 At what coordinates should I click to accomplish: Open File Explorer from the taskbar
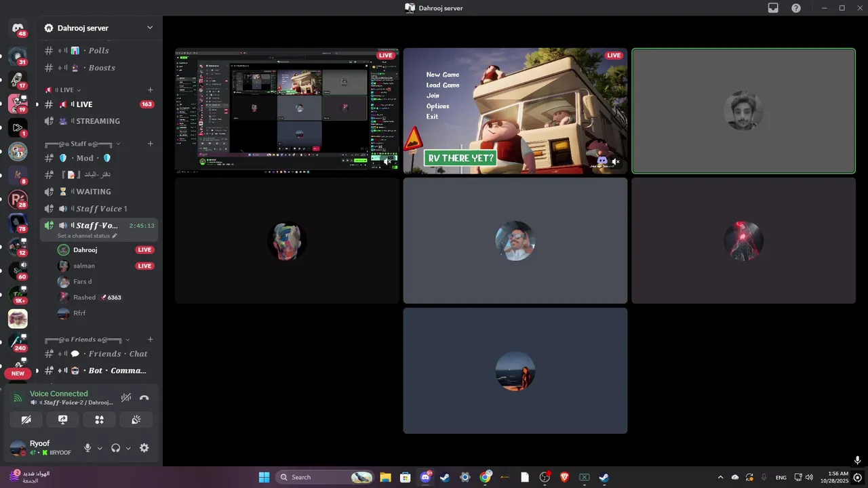tap(385, 477)
